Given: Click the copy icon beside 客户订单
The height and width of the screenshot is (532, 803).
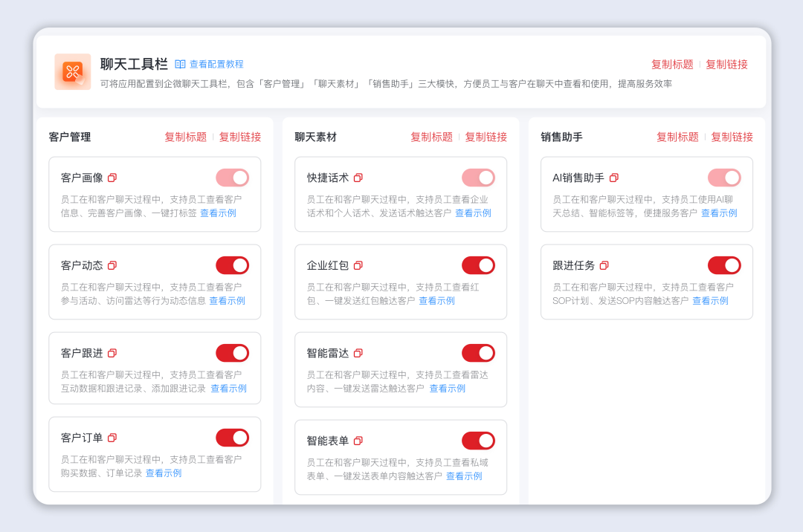Looking at the screenshot, I should pyautogui.click(x=112, y=438).
